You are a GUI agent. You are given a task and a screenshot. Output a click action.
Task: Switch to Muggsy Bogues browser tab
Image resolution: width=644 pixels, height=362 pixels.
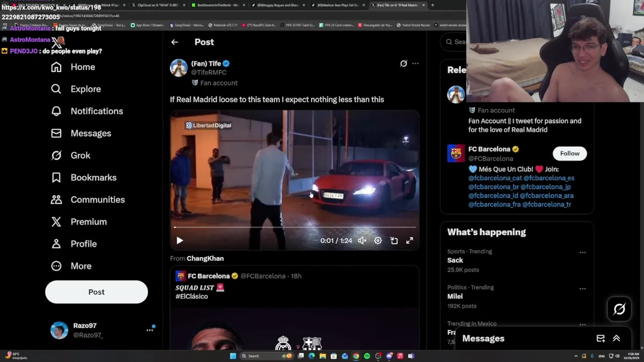click(x=278, y=5)
